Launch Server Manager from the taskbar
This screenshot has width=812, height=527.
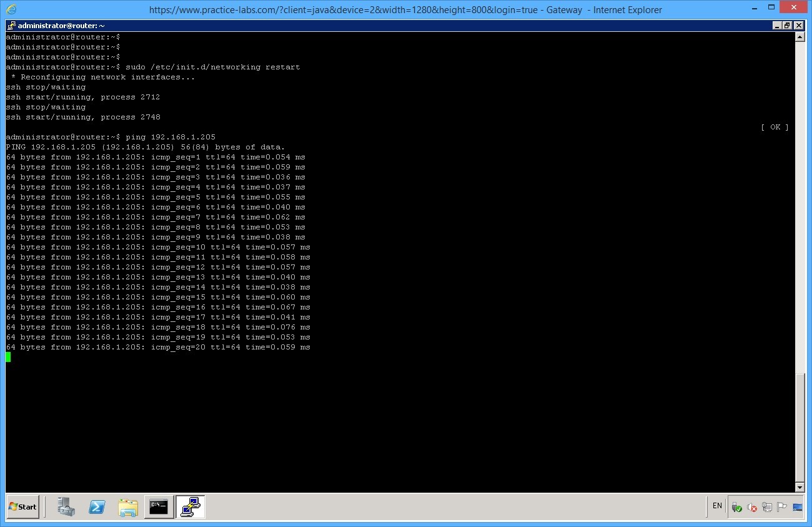(66, 507)
